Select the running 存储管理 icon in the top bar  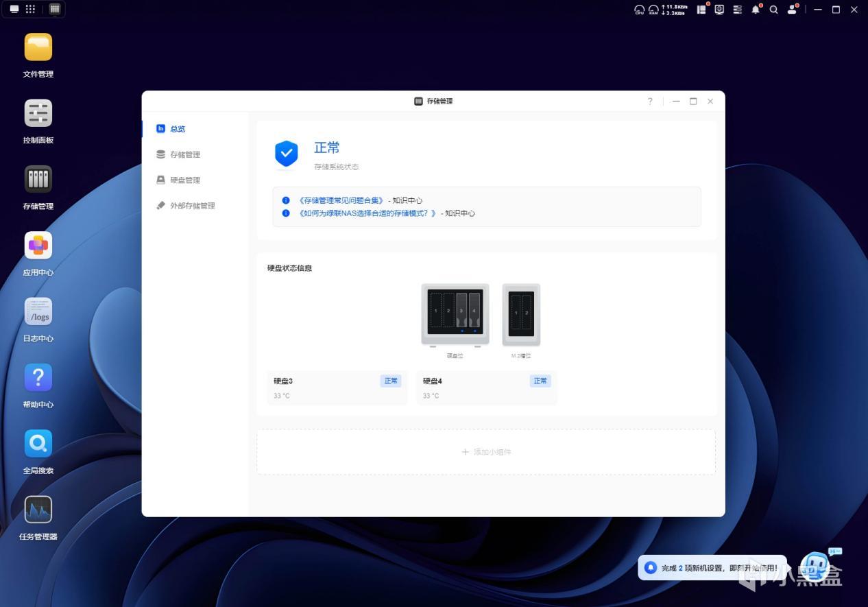pos(55,9)
